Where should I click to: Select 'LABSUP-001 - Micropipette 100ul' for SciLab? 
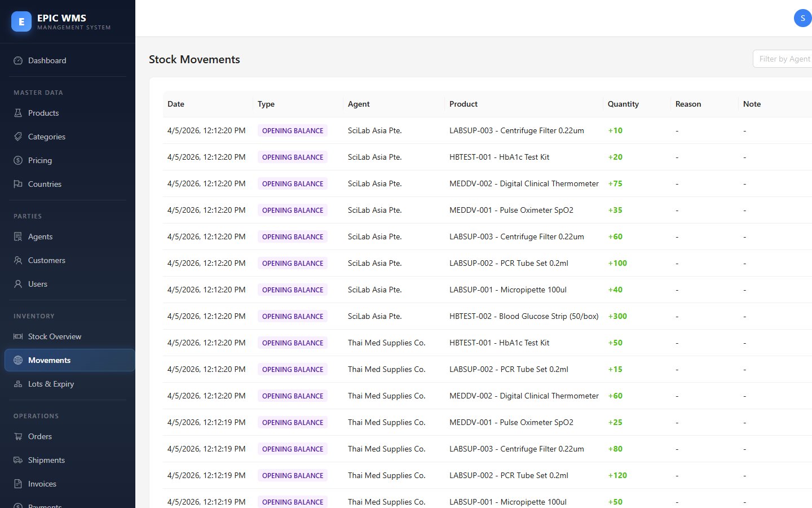point(508,290)
